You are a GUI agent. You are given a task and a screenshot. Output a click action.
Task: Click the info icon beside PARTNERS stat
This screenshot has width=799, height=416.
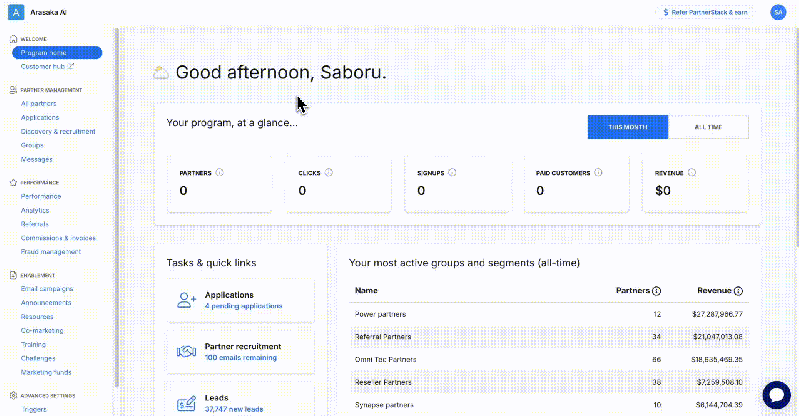(x=219, y=172)
